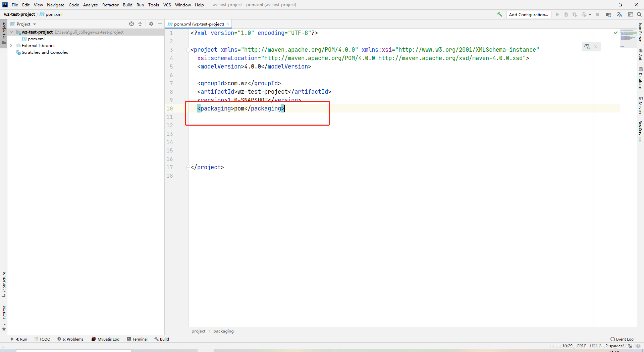The image size is (644, 352).
Task: Click the 10:29 caret position indicator
Action: tap(567, 346)
